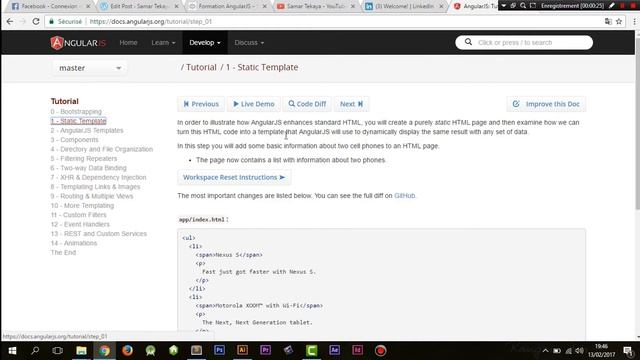Click Improve this Doc
The height and width of the screenshot is (360, 640).
tap(546, 104)
